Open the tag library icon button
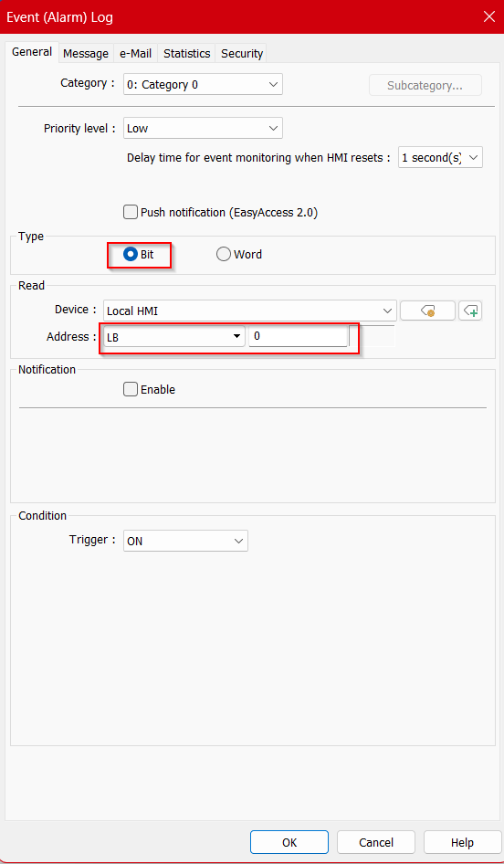Image resolution: width=504 pixels, height=864 pixels. (x=428, y=311)
